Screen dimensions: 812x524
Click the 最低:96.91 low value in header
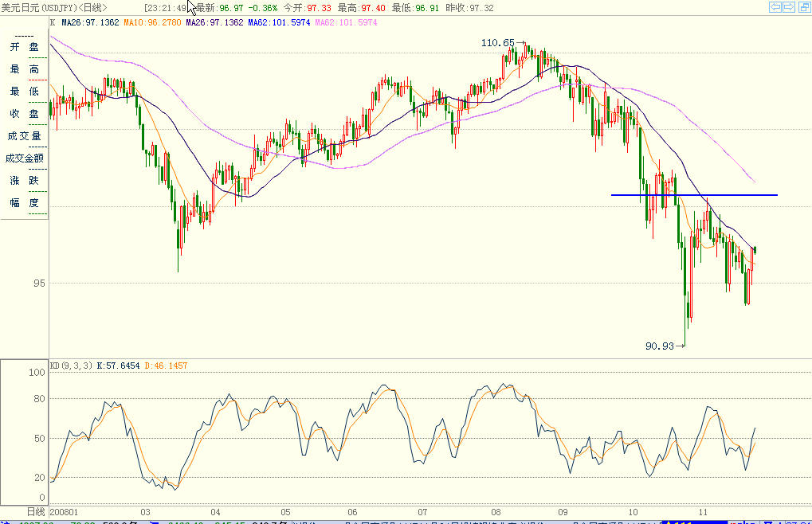click(415, 8)
